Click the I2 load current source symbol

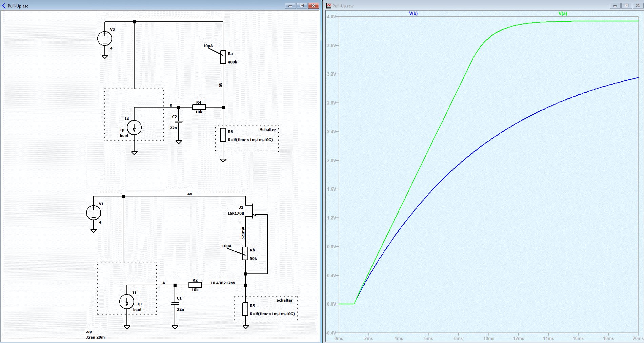(x=134, y=128)
